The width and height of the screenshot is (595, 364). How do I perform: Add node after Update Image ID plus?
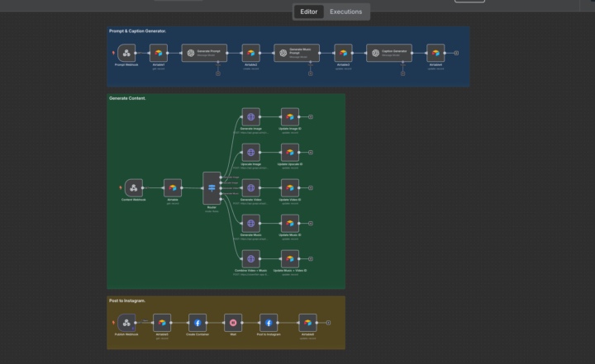[x=311, y=116]
